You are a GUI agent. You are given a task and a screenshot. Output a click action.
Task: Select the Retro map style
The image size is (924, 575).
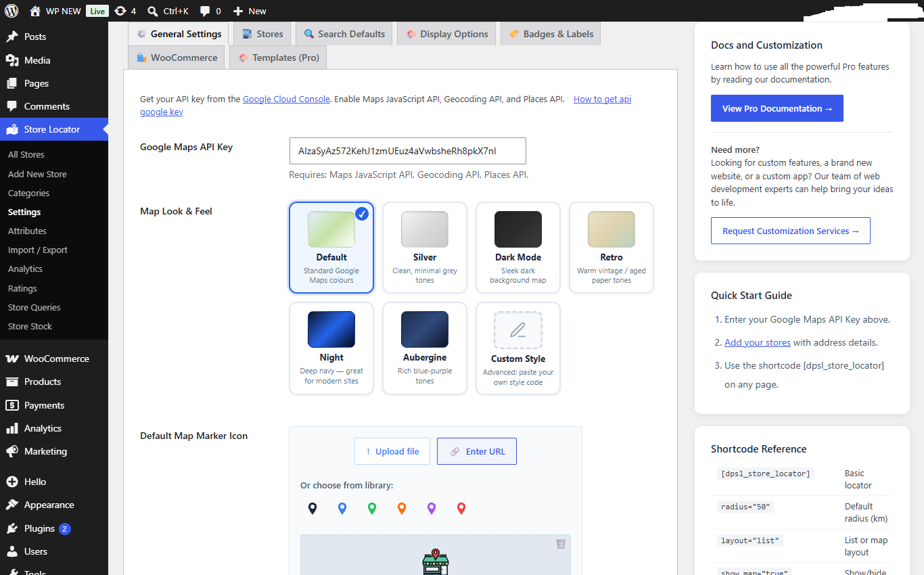pyautogui.click(x=611, y=248)
